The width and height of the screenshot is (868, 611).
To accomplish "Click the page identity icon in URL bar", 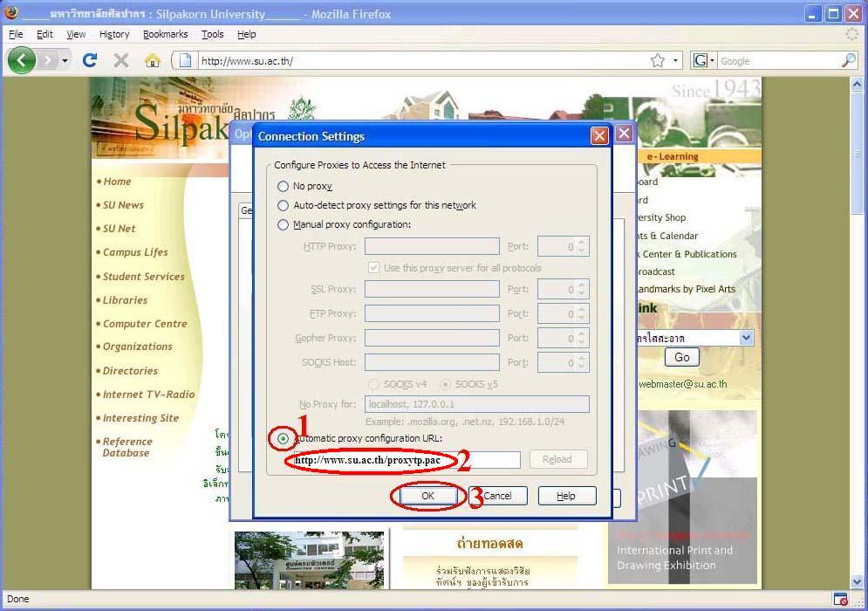I will [x=186, y=60].
